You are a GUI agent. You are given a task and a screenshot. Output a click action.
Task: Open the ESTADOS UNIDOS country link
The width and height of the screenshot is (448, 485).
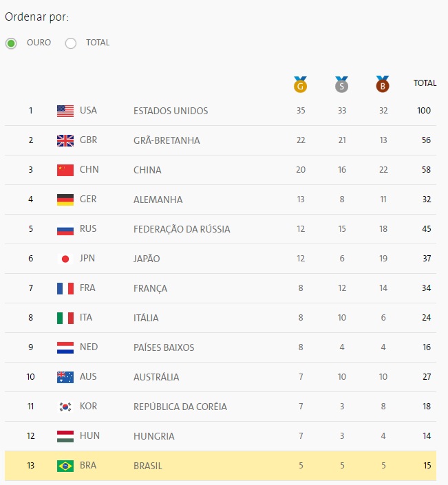pos(171,111)
